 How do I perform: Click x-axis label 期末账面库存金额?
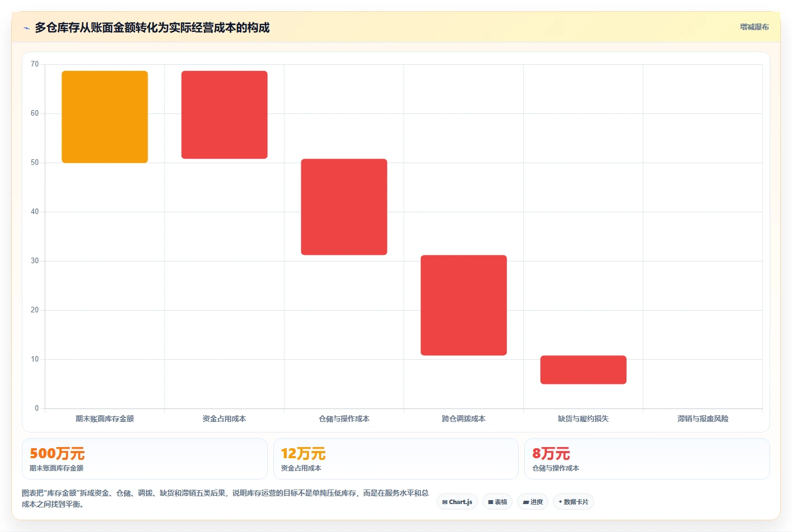pos(105,419)
